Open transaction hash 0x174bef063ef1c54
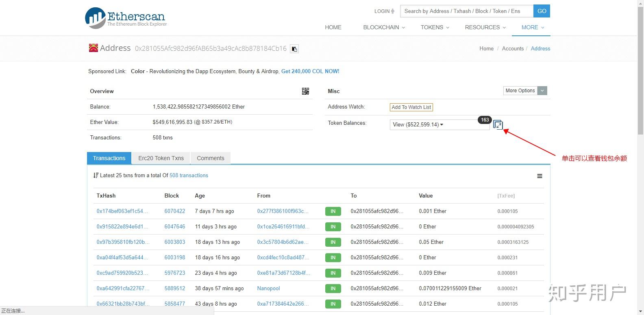 [x=122, y=211]
